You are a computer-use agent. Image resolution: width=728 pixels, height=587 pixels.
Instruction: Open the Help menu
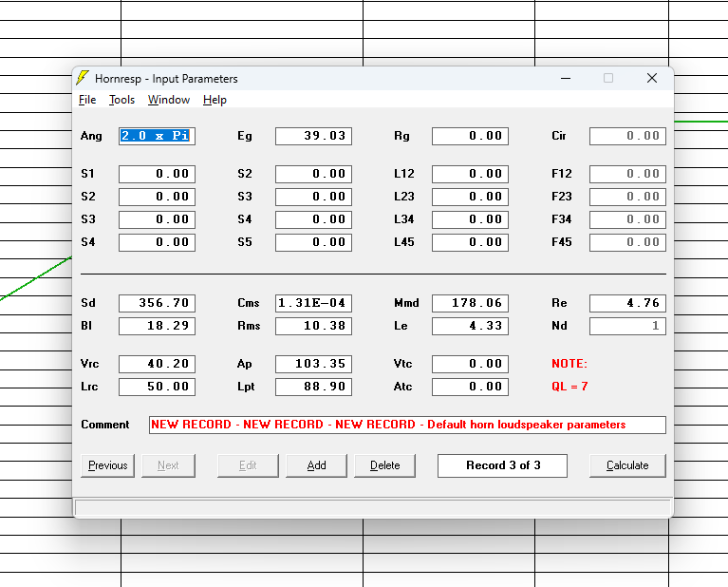(x=215, y=100)
